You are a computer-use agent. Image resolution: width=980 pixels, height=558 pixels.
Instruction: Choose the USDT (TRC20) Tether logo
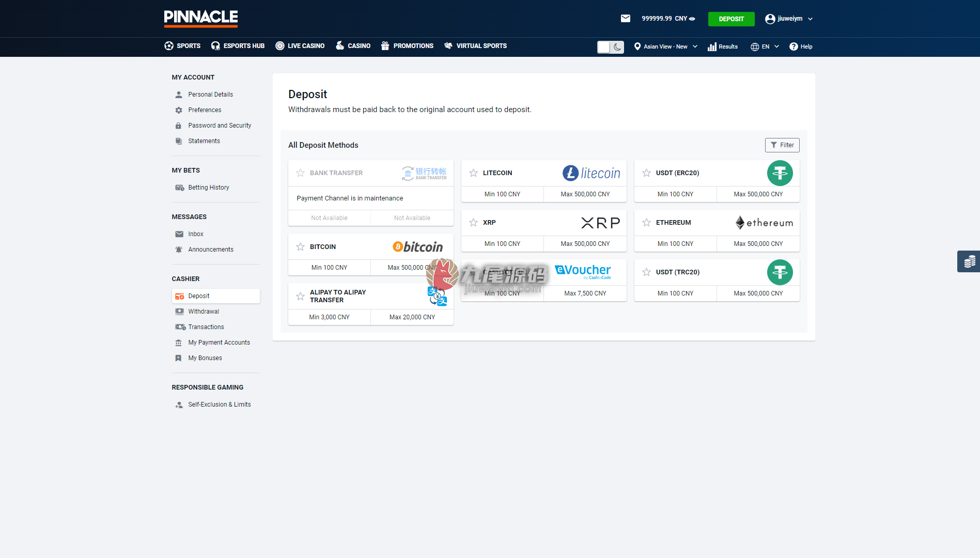coord(780,272)
